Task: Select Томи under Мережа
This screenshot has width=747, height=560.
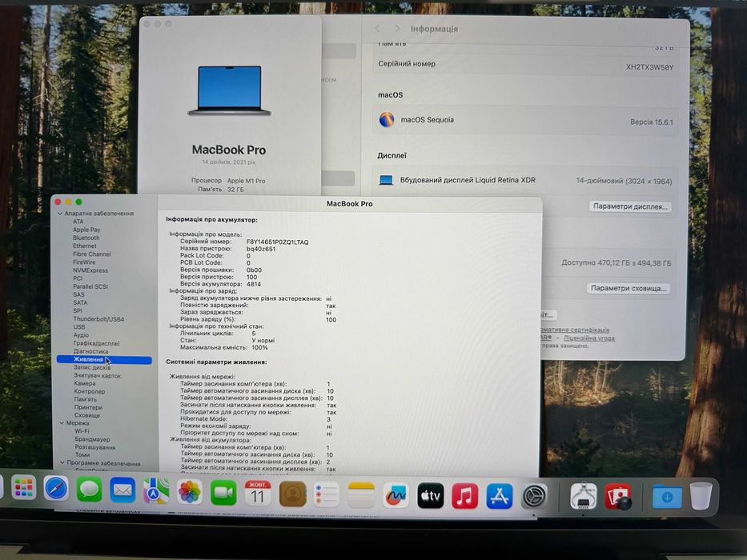Action: tap(82, 454)
